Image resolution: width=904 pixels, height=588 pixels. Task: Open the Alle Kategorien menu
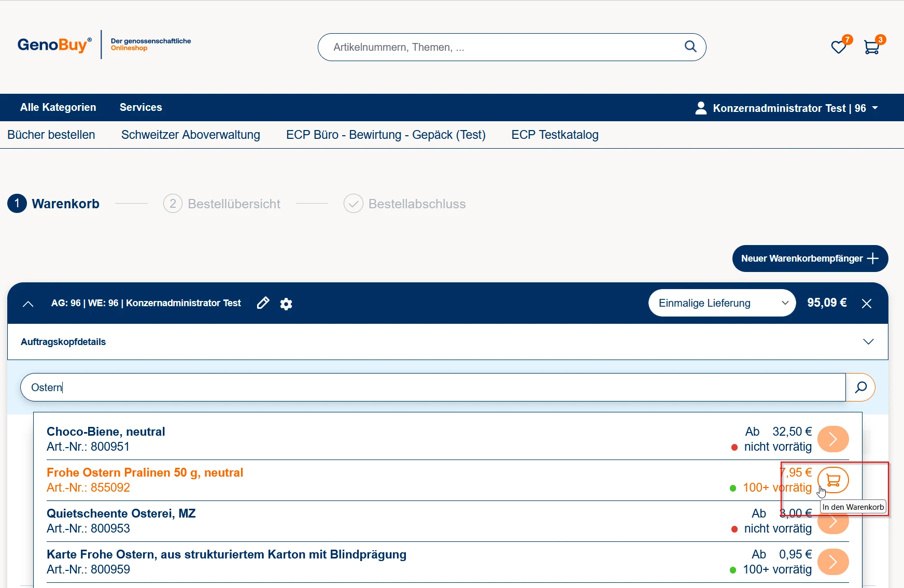[x=58, y=107]
